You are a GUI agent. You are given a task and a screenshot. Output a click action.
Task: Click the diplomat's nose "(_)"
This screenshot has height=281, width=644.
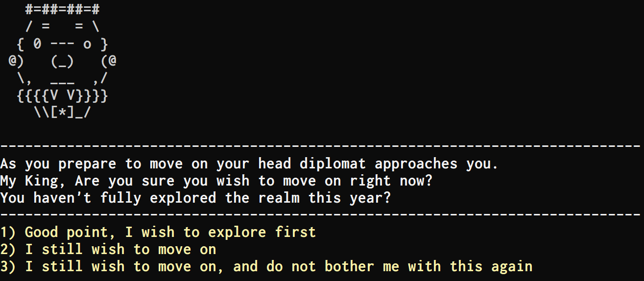pyautogui.click(x=62, y=62)
